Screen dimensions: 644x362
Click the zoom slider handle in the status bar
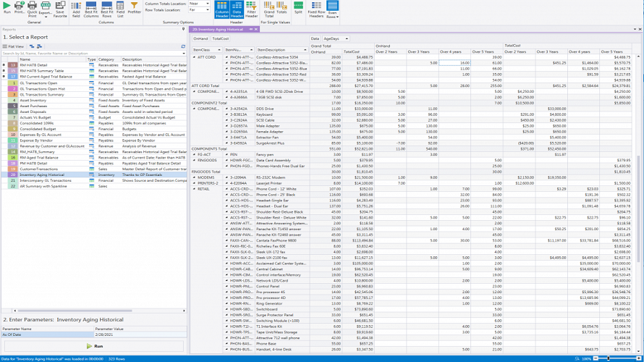[609, 358]
